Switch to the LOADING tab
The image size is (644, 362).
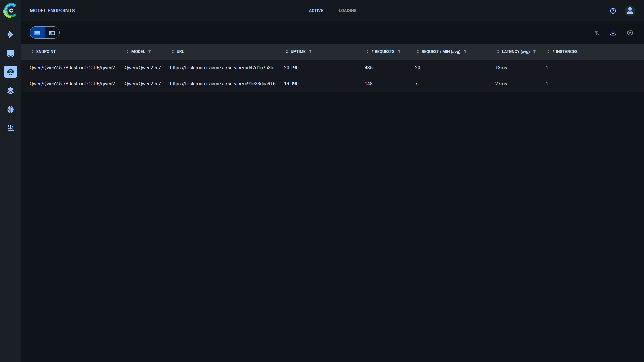[348, 10]
